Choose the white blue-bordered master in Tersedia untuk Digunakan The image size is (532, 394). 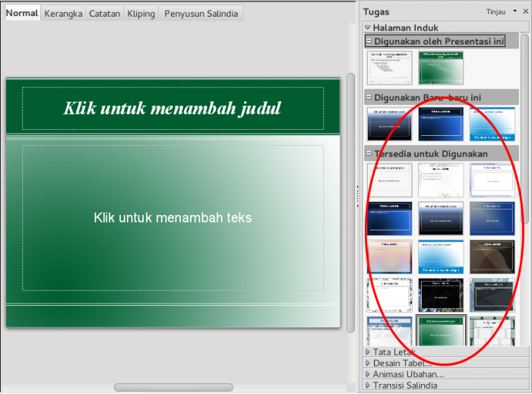pyautogui.click(x=492, y=180)
